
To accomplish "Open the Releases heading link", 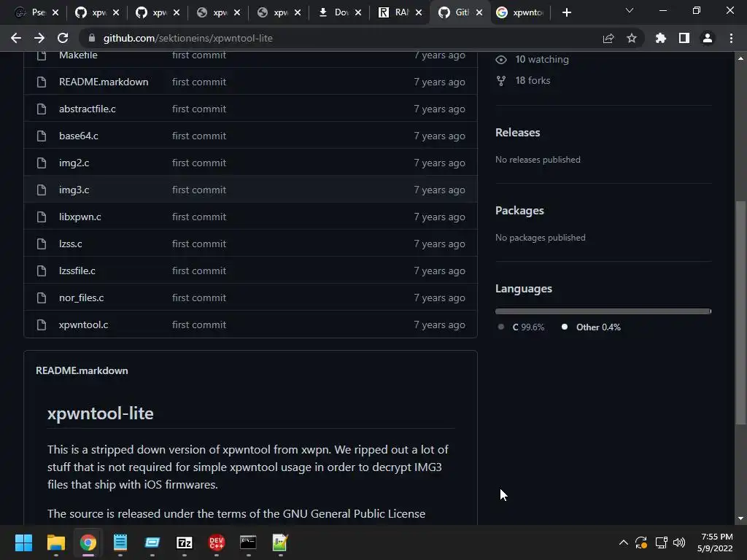I will coord(517,133).
